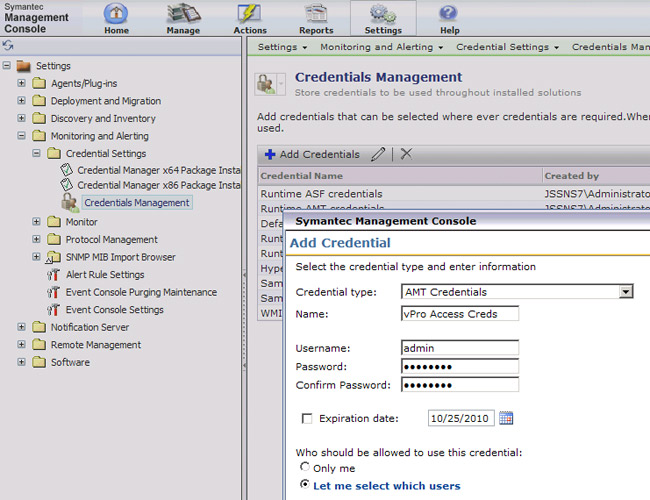Click the Actions icon in top bar
The height and width of the screenshot is (500, 650).
249,14
